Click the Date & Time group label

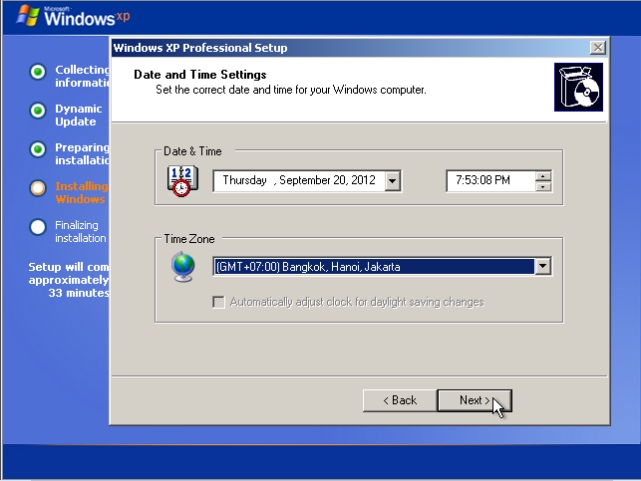tap(192, 151)
